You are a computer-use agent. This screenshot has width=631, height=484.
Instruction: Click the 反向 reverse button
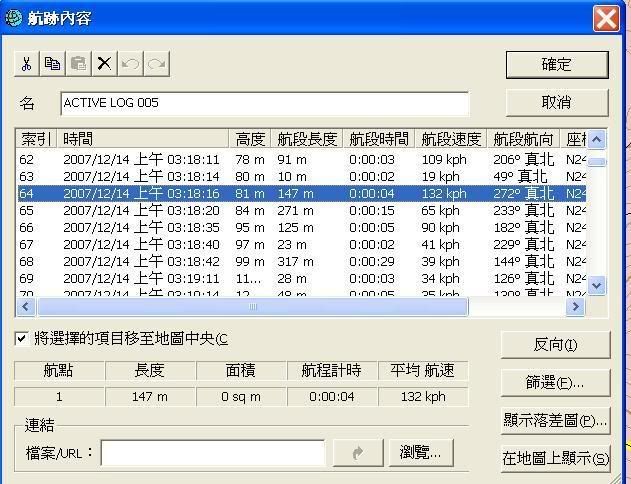(555, 345)
